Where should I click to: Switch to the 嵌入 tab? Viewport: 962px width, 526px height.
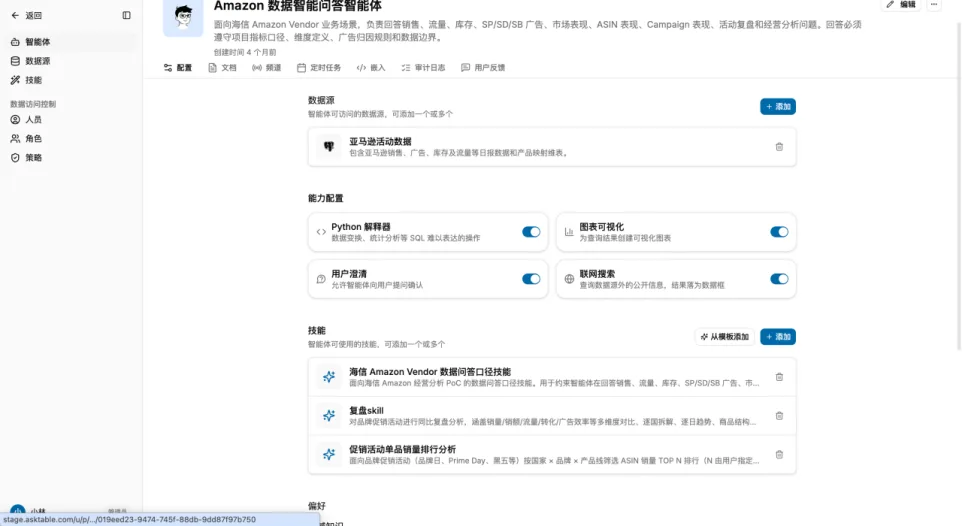[x=371, y=68]
